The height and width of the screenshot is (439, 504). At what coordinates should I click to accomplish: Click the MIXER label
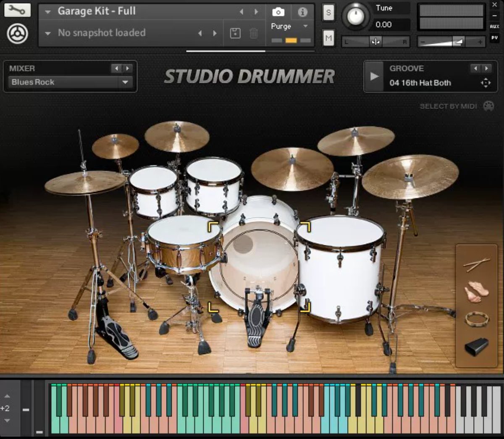coord(22,68)
